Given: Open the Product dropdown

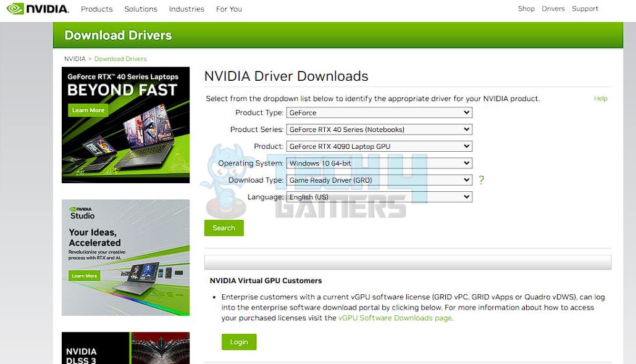Looking at the screenshot, I should [x=379, y=146].
